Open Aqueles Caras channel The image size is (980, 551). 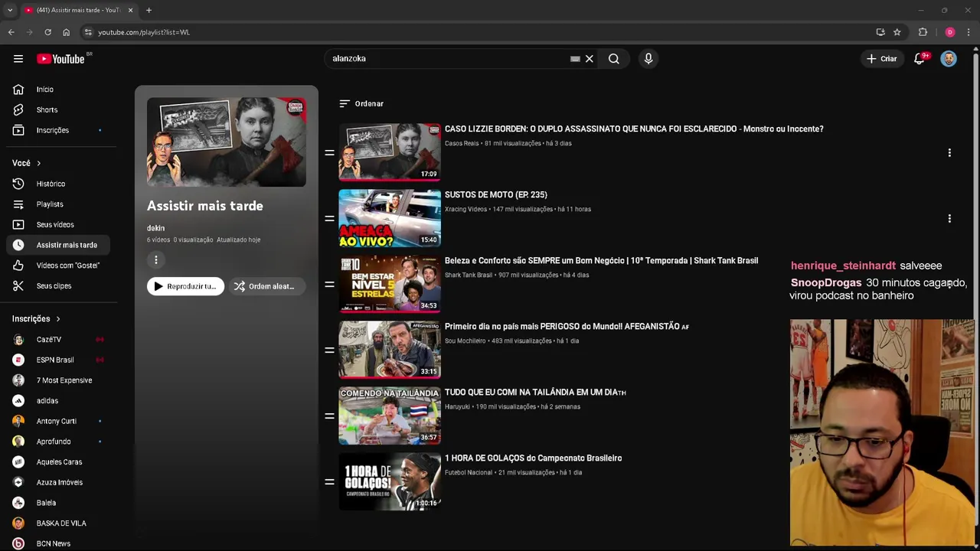[x=60, y=461]
